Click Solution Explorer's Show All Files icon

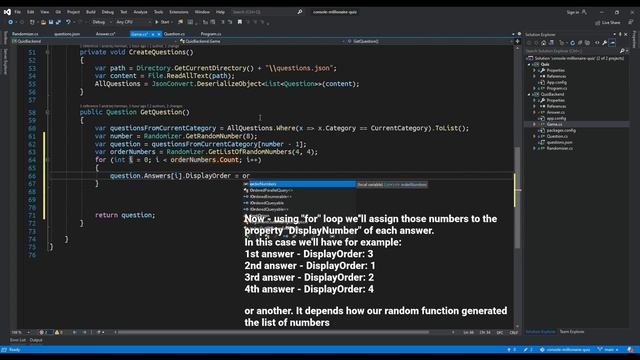[587, 42]
